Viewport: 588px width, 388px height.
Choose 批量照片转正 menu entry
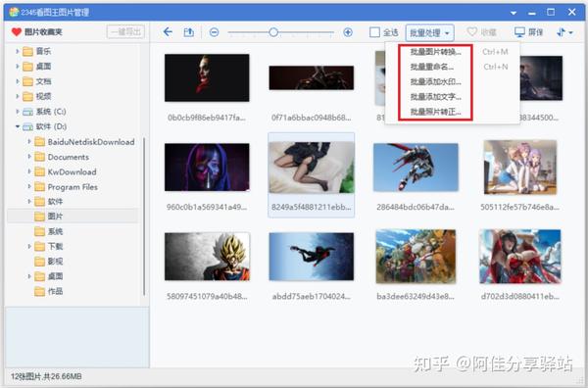coord(435,112)
